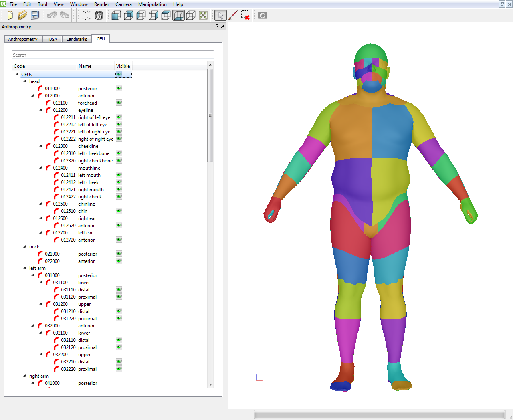
Task: Collapse the 032200 upper node
Action: pyautogui.click(x=40, y=355)
